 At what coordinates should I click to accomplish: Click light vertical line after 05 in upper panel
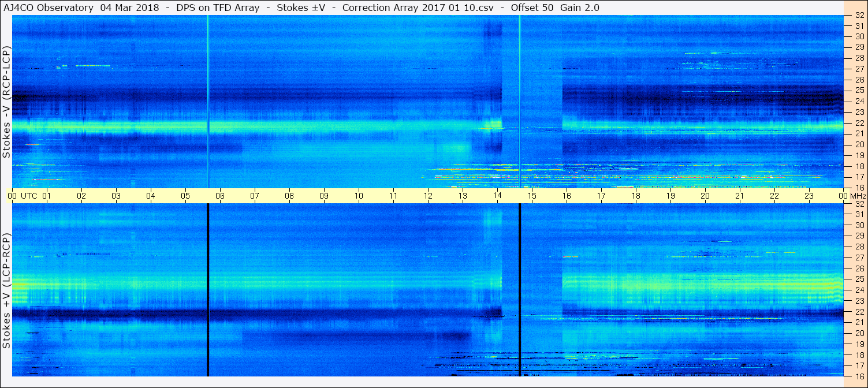click(207, 101)
